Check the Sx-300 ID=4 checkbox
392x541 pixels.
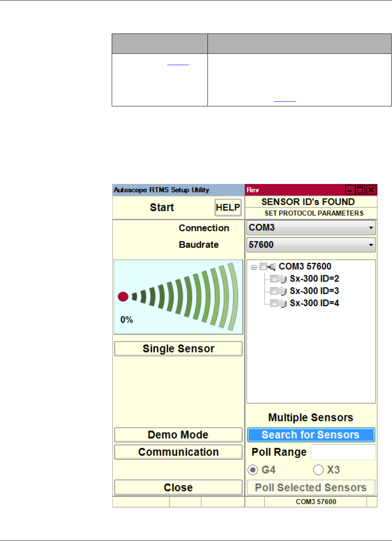pyautogui.click(x=274, y=303)
